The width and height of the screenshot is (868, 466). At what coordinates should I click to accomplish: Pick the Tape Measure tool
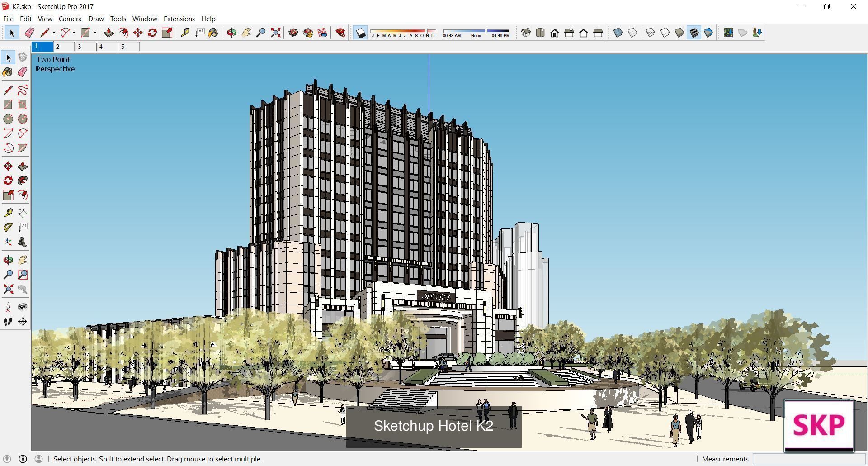tap(186, 33)
